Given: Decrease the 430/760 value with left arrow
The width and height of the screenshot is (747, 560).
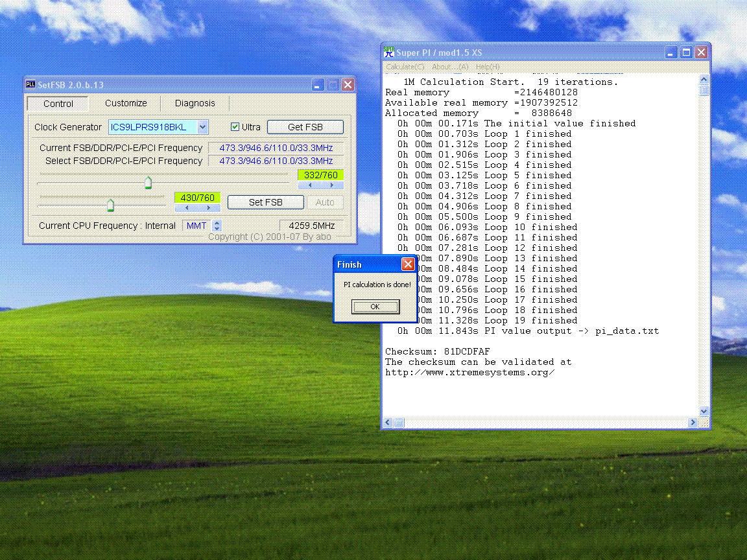Looking at the screenshot, I should [x=187, y=208].
